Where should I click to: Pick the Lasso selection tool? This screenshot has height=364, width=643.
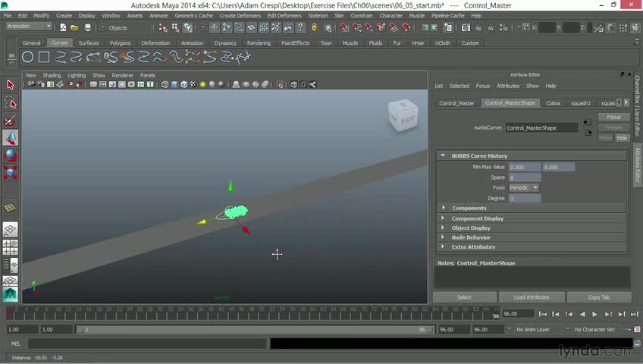(x=10, y=102)
